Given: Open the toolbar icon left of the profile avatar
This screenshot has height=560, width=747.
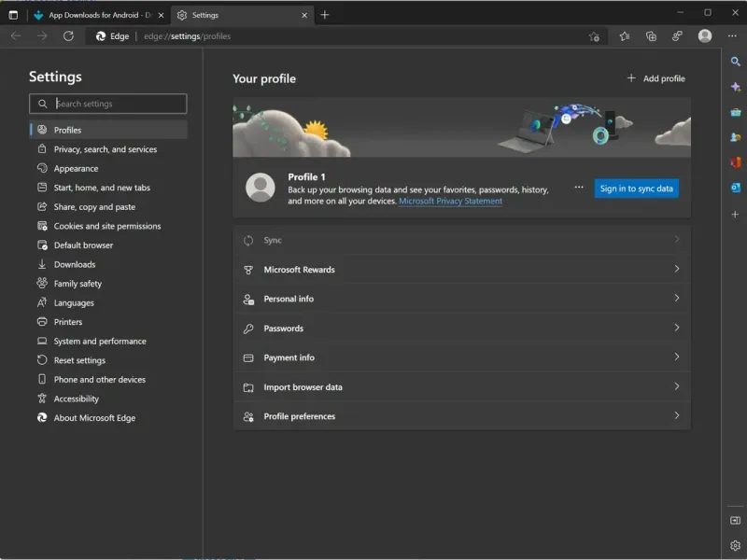Looking at the screenshot, I should (x=677, y=36).
